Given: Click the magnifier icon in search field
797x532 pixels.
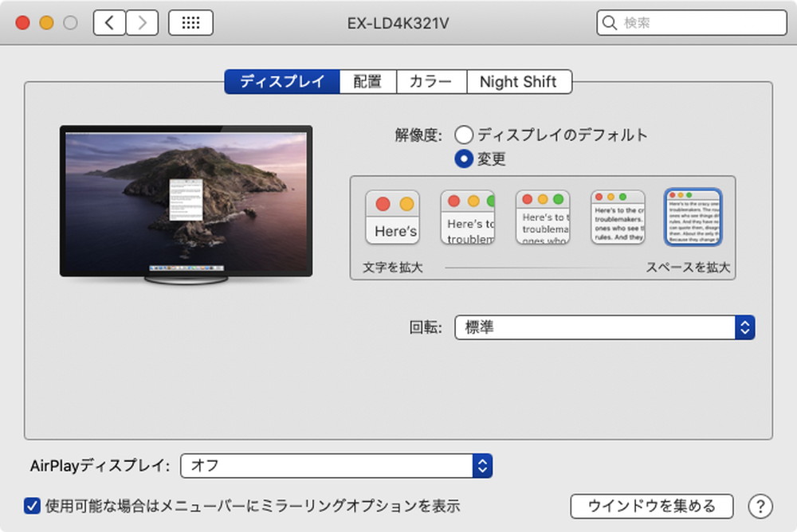Looking at the screenshot, I should (609, 23).
